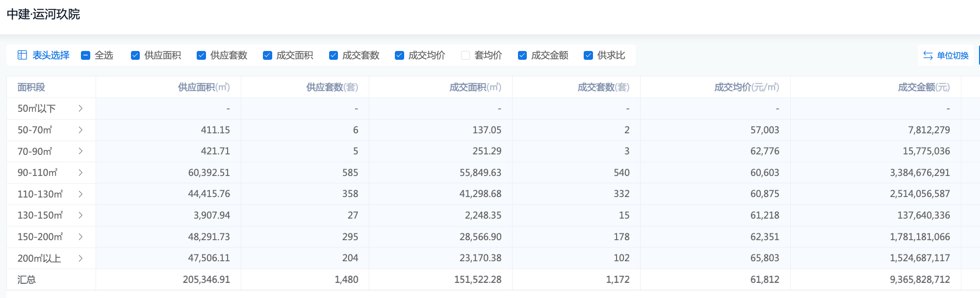Uncheck the 成交金额 checkbox
Viewport: 980px width, 298px height.
click(522, 55)
